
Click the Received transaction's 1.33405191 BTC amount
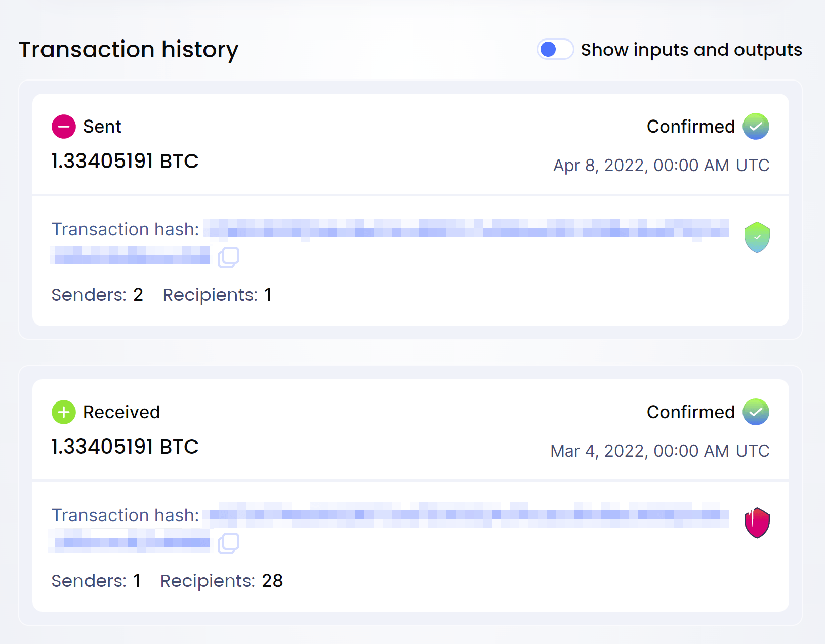click(x=125, y=447)
